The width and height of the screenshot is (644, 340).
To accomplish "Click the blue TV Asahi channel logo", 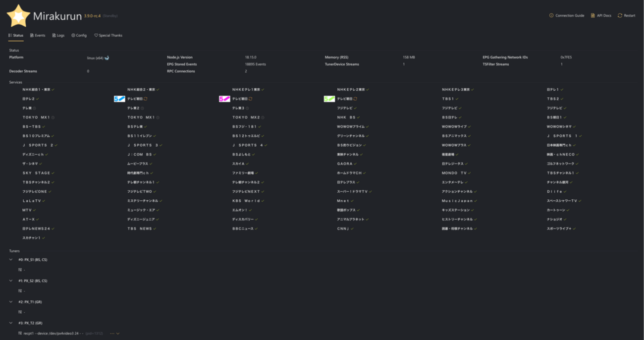I will tap(119, 99).
